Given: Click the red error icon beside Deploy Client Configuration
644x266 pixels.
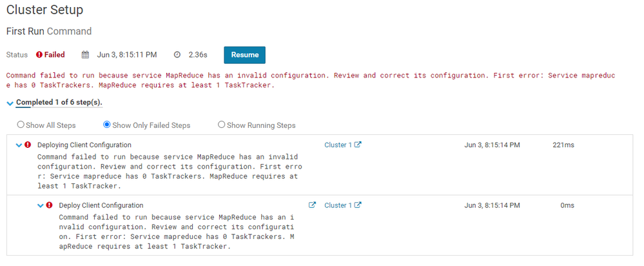Looking at the screenshot, I should pos(49,205).
